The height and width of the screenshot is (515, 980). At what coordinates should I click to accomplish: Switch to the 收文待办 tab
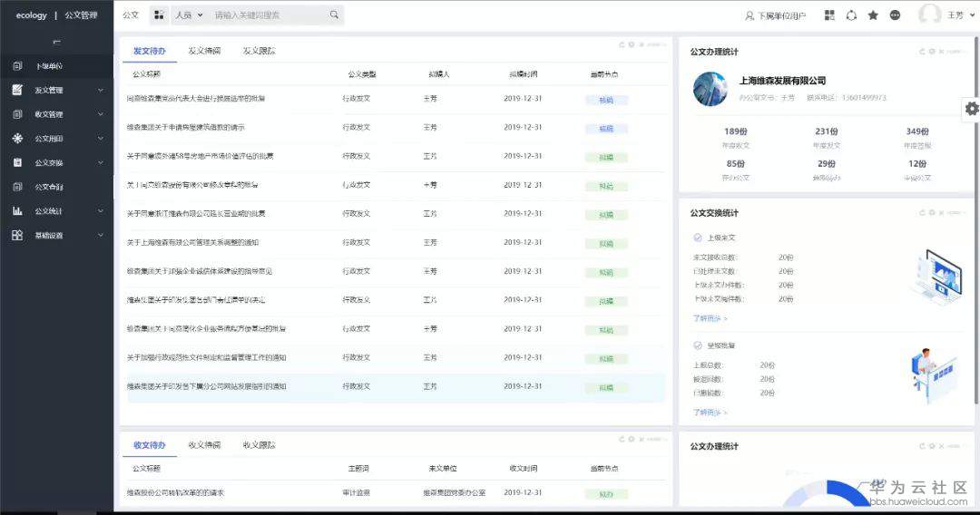click(150, 445)
